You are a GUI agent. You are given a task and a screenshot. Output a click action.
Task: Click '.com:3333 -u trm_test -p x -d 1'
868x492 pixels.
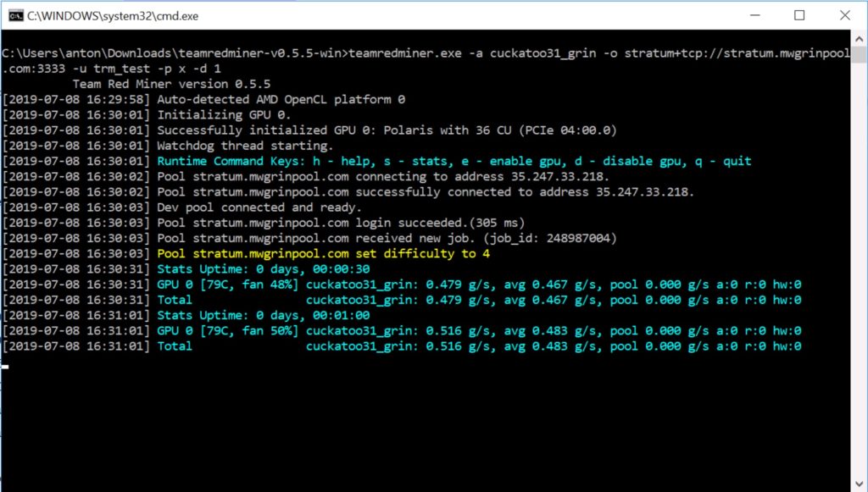click(112, 69)
